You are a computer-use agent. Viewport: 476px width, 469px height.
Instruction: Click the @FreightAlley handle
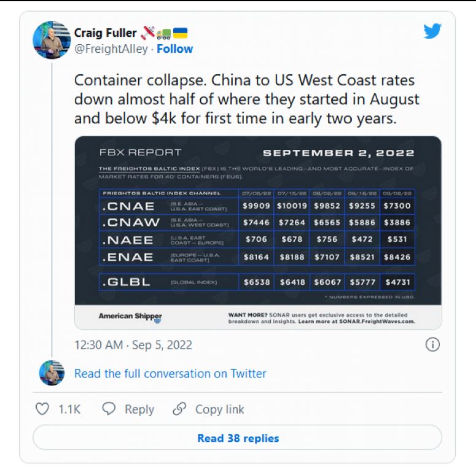pyautogui.click(x=111, y=49)
